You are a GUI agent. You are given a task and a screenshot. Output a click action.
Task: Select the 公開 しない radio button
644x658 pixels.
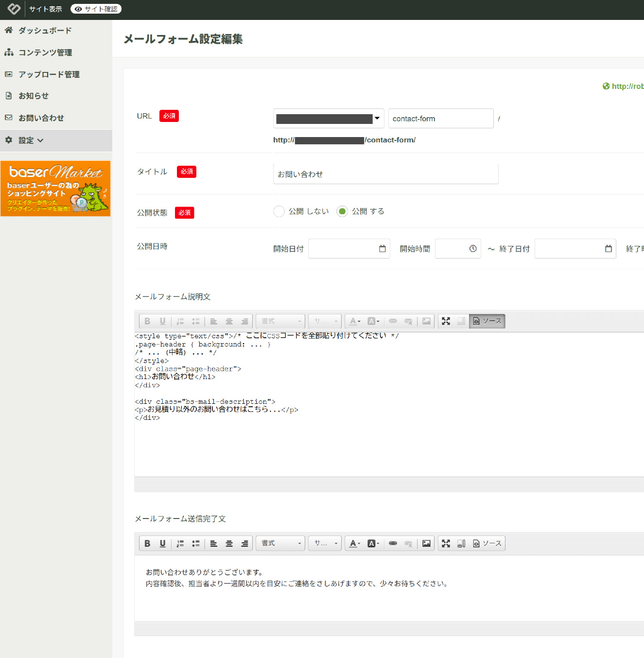[x=279, y=211]
